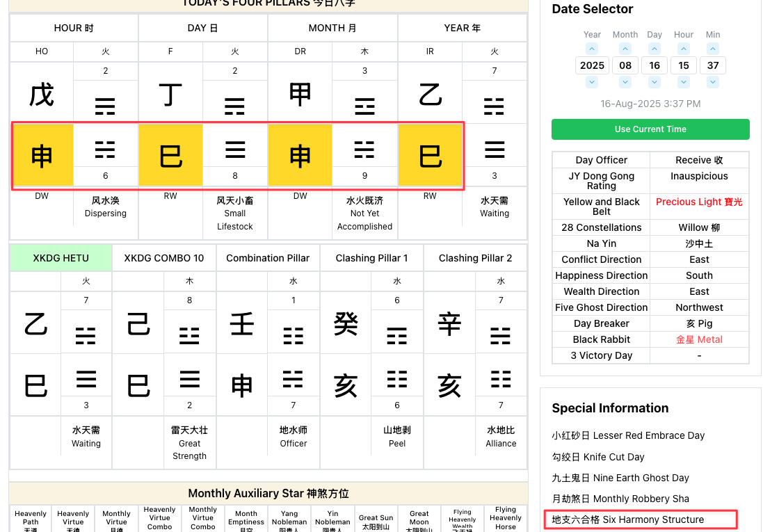The height and width of the screenshot is (532, 763).
Task: Click the Hour field showing 15
Action: point(684,65)
